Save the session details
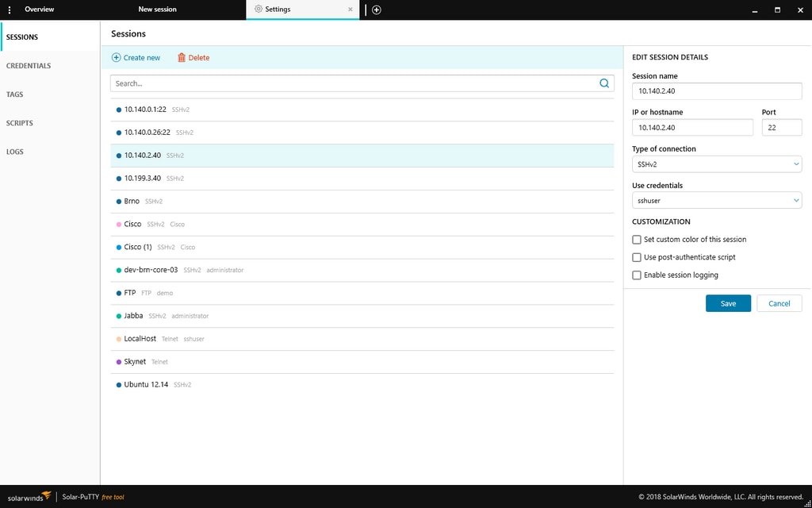Screen dimensions: 812x508 pos(728,303)
